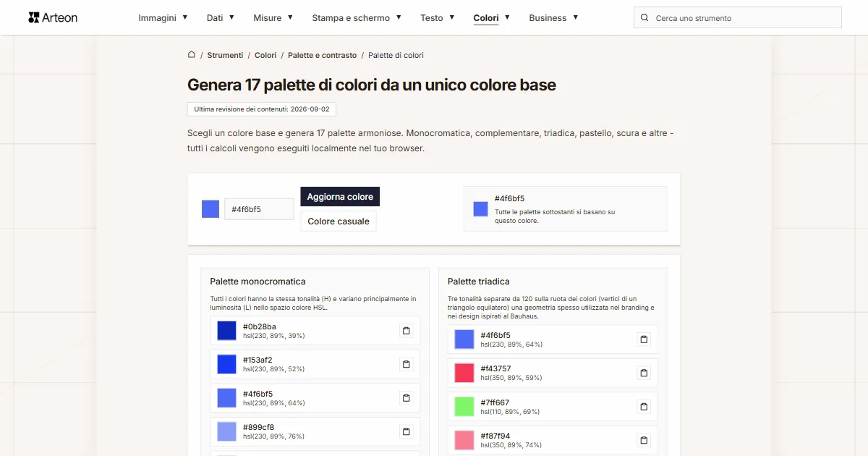Viewport: 868px width, 456px height.
Task: Expand the Dati menu arrow
Action: point(231,17)
